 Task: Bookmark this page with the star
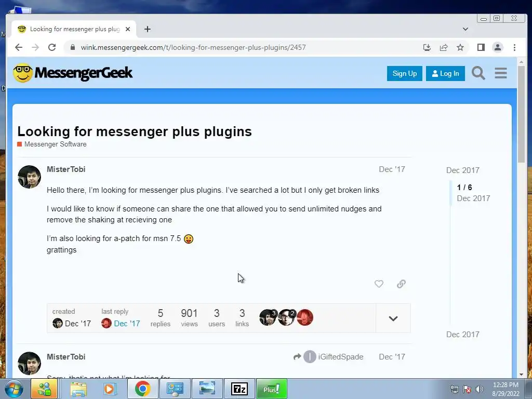pos(460,47)
